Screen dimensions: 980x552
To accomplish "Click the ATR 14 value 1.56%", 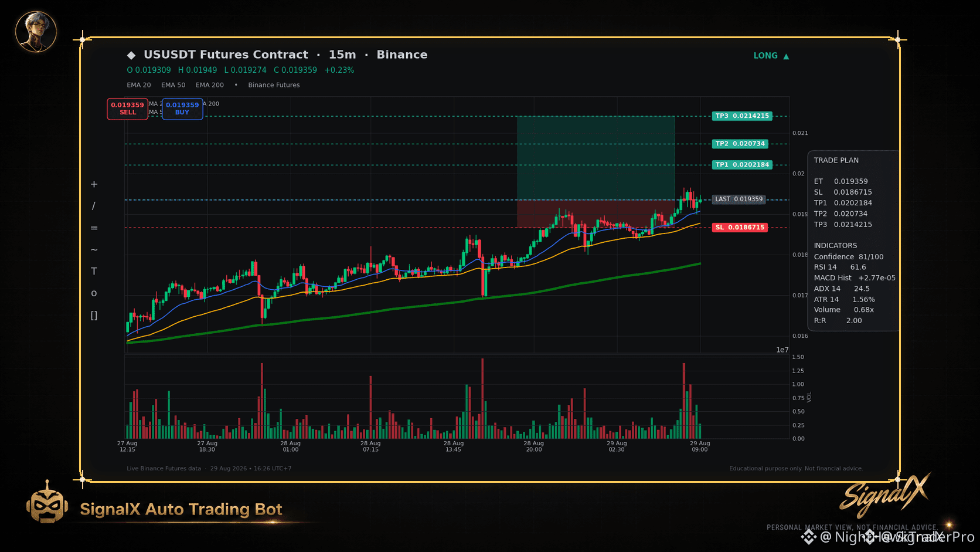I will pyautogui.click(x=863, y=300).
